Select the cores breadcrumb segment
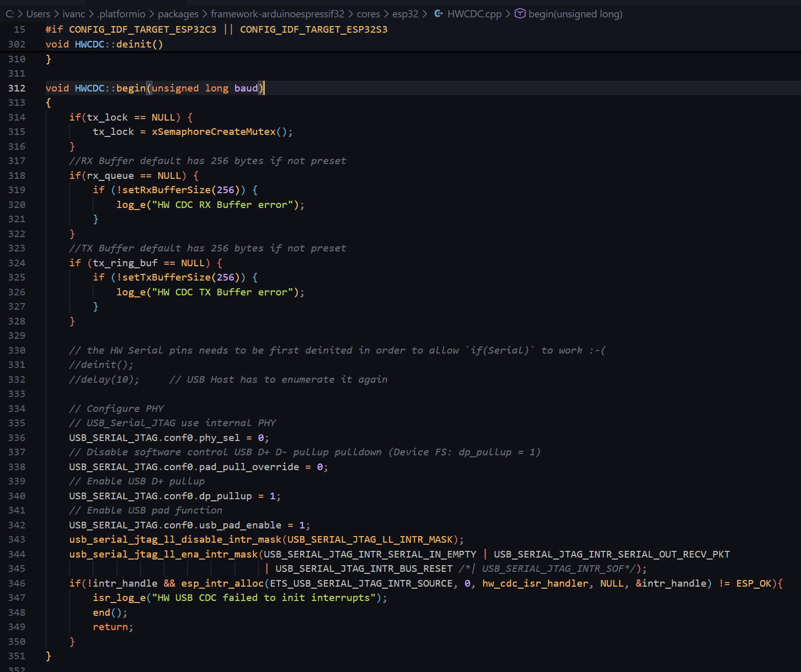Screen dimensions: 801x672 tap(368, 14)
